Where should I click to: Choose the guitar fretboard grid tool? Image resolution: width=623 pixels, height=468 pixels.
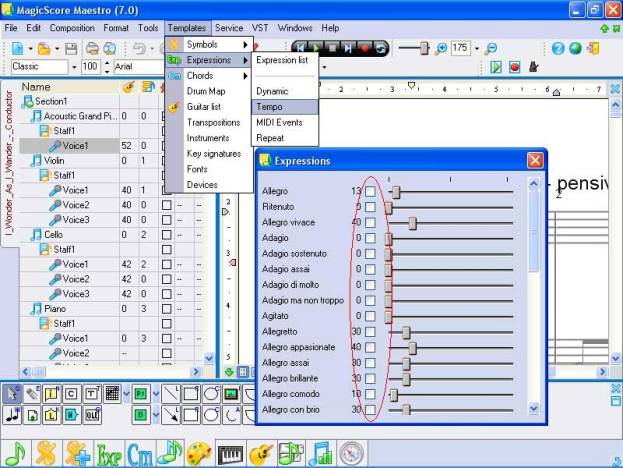pos(112,394)
